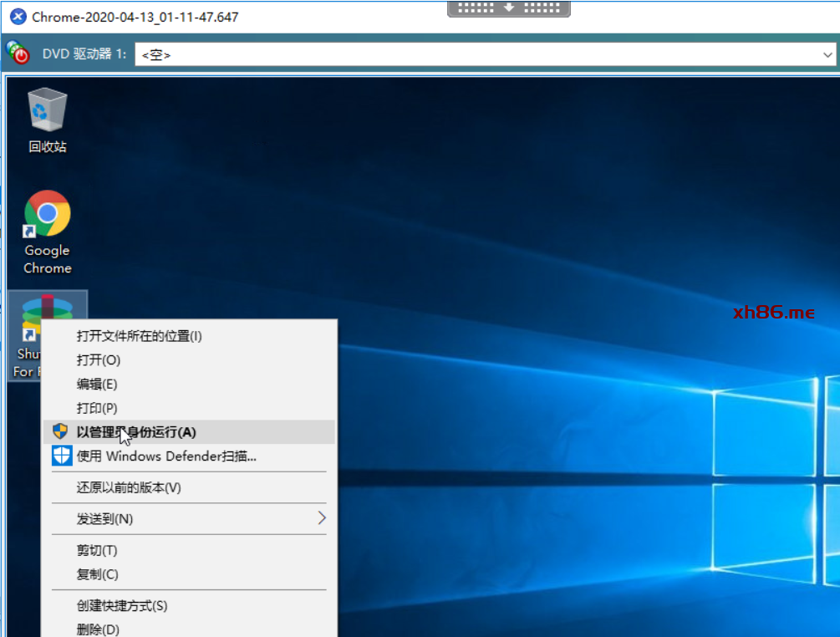Select Edit (E) in the context menu

(x=97, y=384)
